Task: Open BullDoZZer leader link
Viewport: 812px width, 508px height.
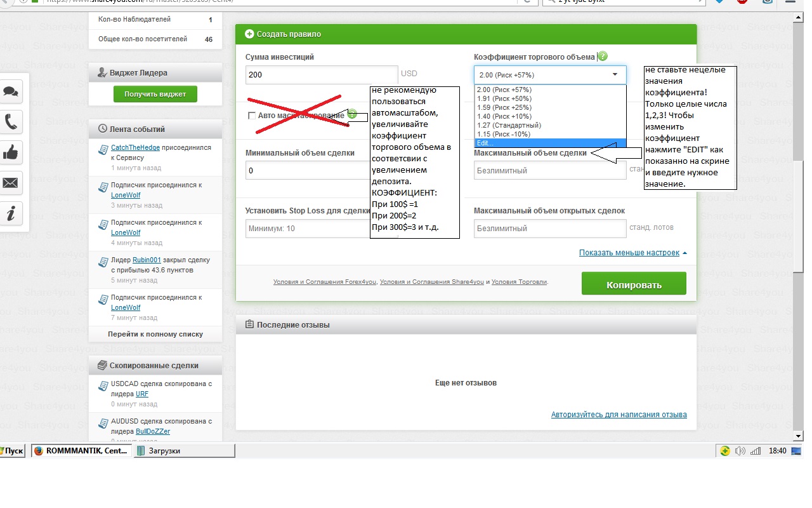Action: click(x=153, y=431)
